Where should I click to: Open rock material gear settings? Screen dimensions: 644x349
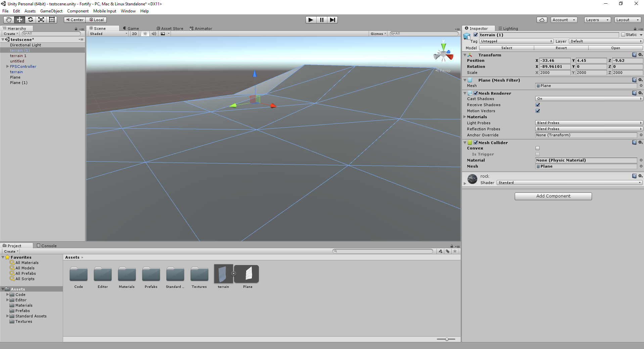tap(640, 176)
